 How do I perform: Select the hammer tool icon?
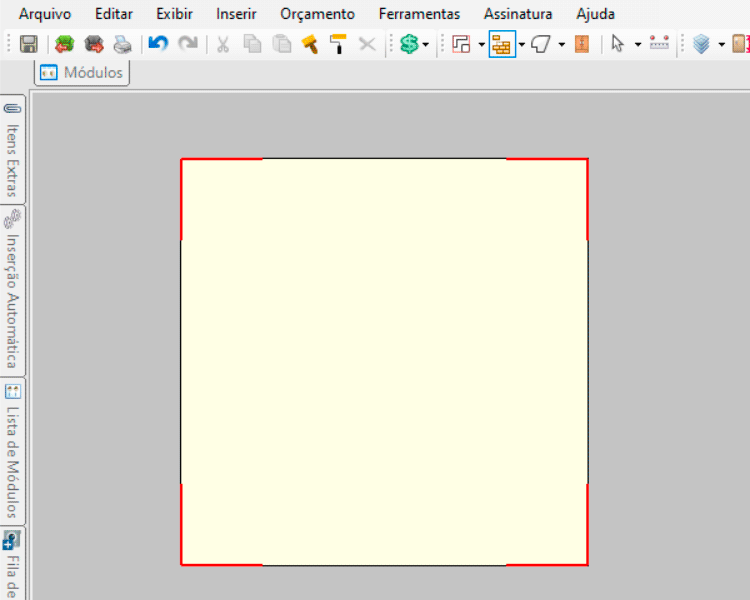[310, 44]
